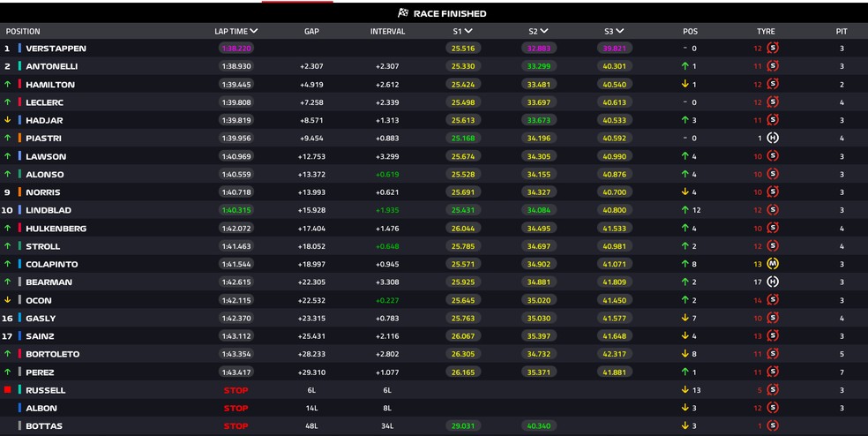Click Sainz's soft tyre icon
Image resolution: width=868 pixels, height=436 pixels.
pos(773,335)
